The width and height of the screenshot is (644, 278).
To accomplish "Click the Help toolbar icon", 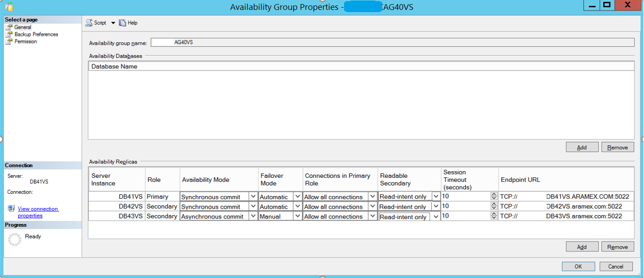I will [122, 23].
